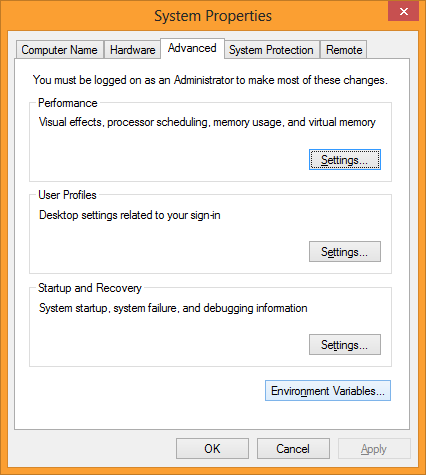Viewport: 426px width, 475px height.
Task: Click the desktop settings sign-in description
Action: point(130,215)
